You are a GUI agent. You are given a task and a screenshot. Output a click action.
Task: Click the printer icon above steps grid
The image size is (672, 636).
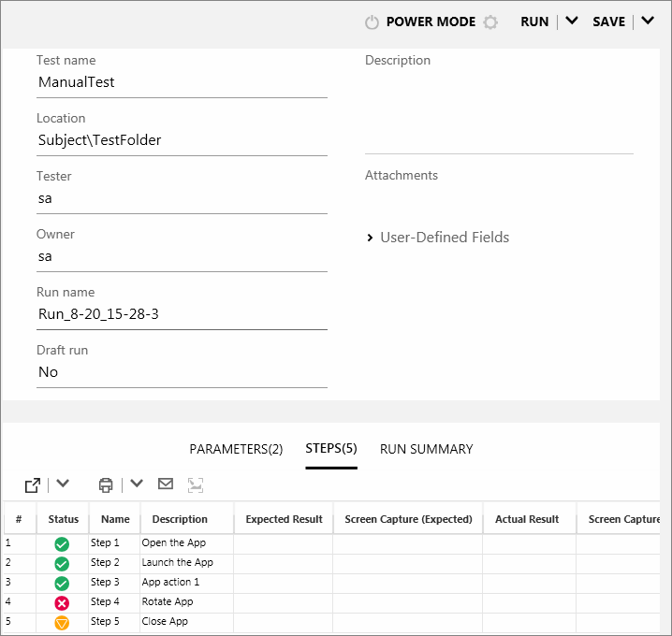tap(106, 484)
